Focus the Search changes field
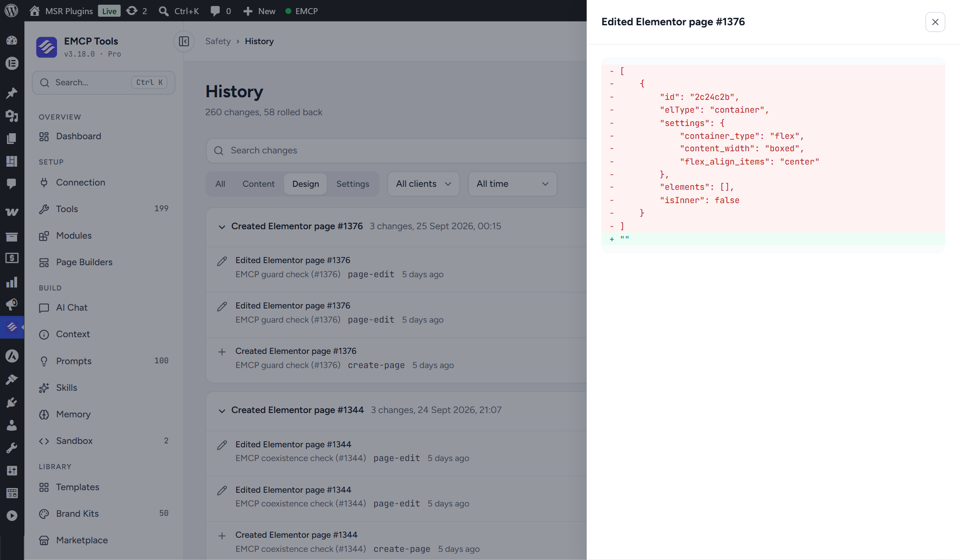 click(396, 150)
